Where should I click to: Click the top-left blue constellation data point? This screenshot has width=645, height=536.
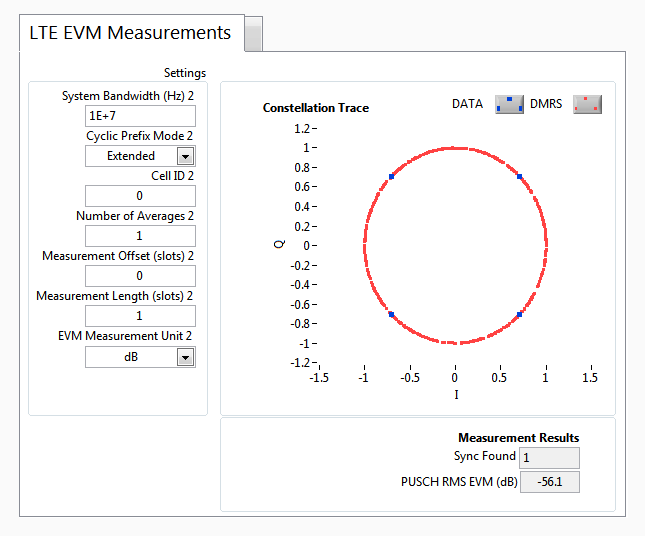(x=391, y=177)
